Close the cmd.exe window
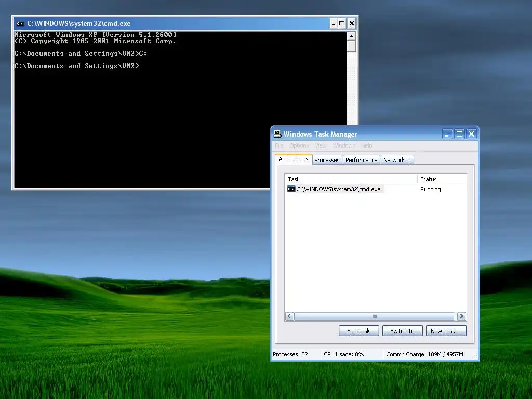The width and height of the screenshot is (532, 399). 352,23
